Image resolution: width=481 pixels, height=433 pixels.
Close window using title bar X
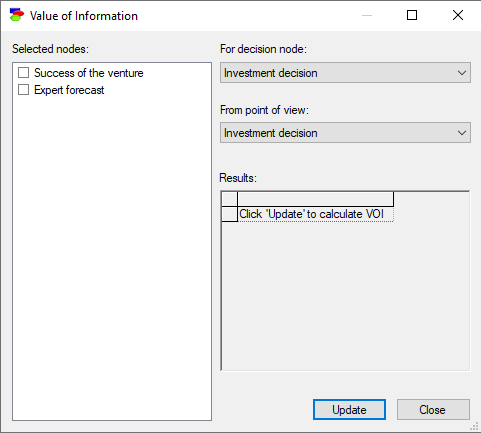(x=458, y=15)
